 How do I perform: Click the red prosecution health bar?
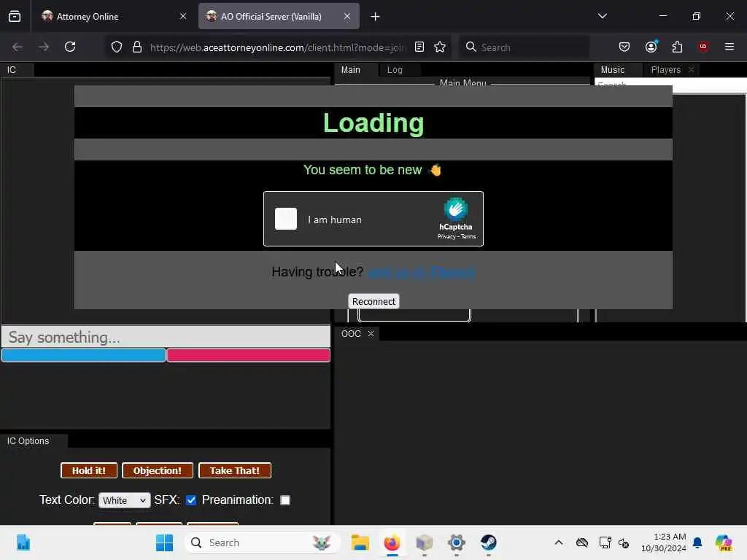click(x=248, y=355)
